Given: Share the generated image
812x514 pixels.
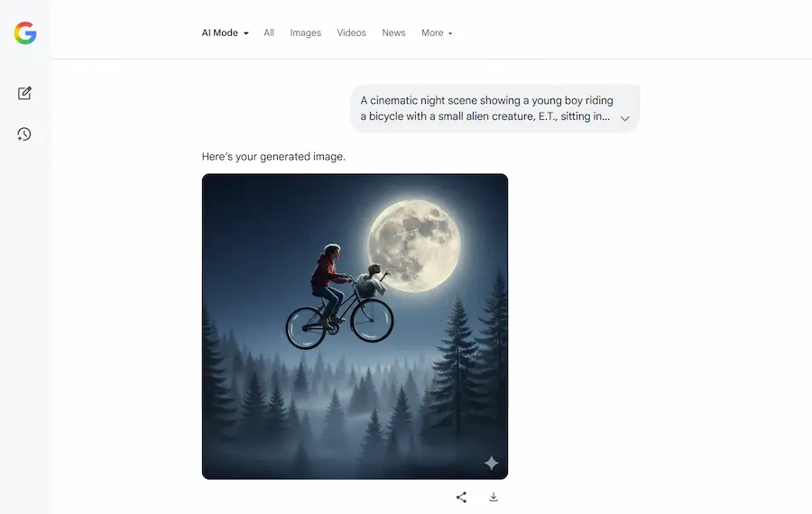Looking at the screenshot, I should click(461, 497).
